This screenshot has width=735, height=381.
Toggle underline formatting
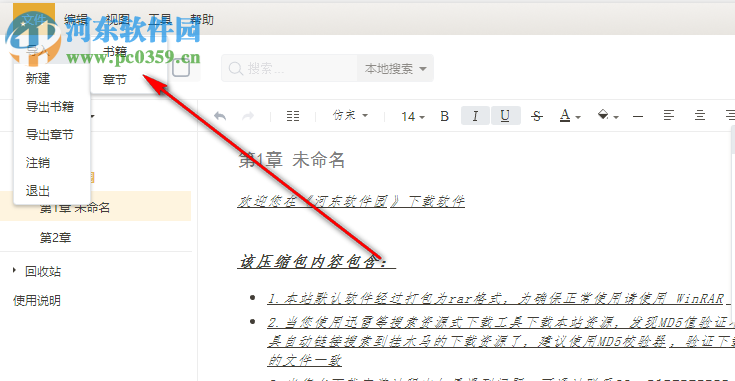[505, 116]
